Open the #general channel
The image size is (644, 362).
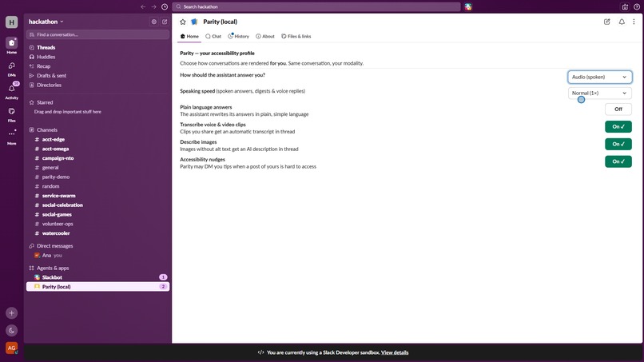tap(97, 168)
